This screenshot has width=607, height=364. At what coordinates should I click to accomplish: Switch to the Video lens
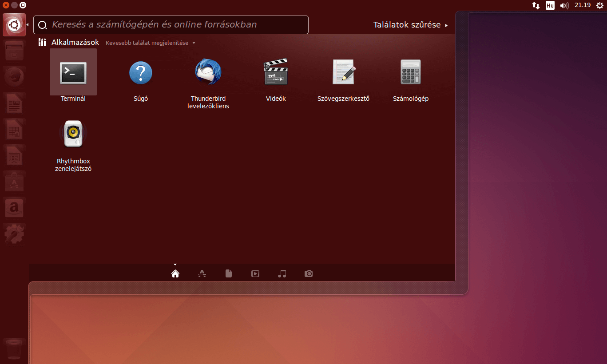coord(255,273)
